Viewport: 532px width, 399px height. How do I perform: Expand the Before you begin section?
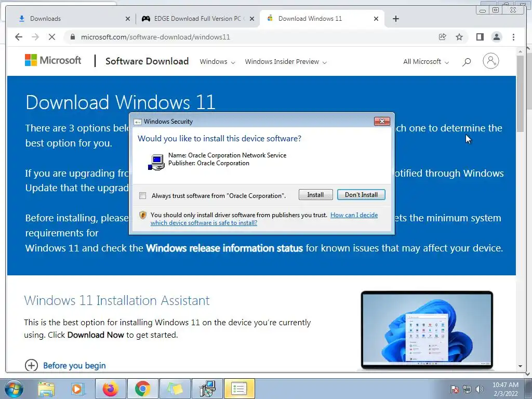click(x=65, y=365)
